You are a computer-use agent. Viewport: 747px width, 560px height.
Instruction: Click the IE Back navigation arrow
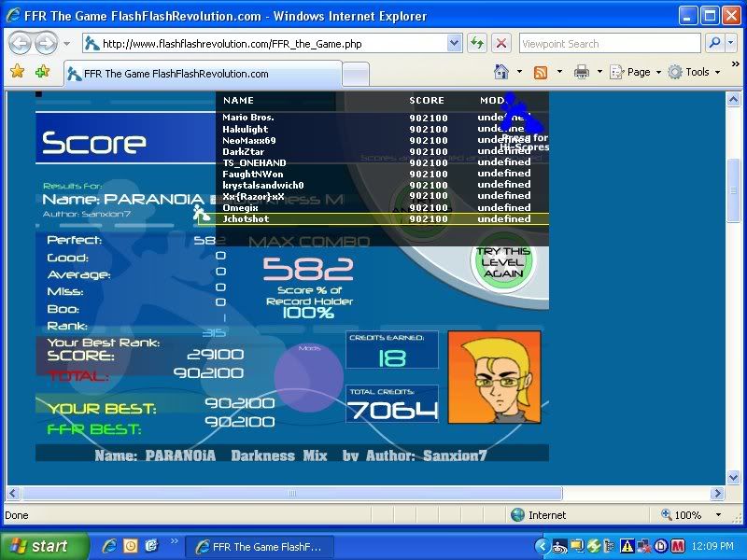[19, 43]
